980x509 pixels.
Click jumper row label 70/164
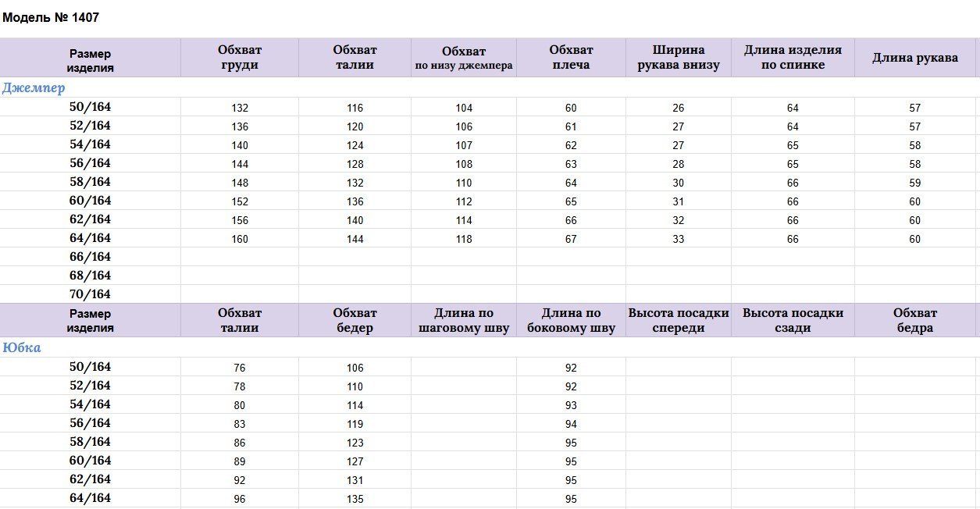click(91, 294)
